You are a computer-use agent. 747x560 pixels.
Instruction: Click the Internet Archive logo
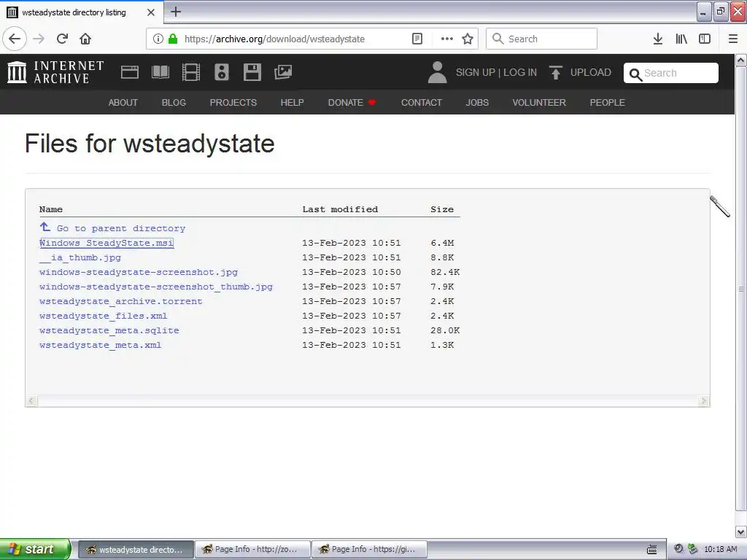click(x=55, y=72)
